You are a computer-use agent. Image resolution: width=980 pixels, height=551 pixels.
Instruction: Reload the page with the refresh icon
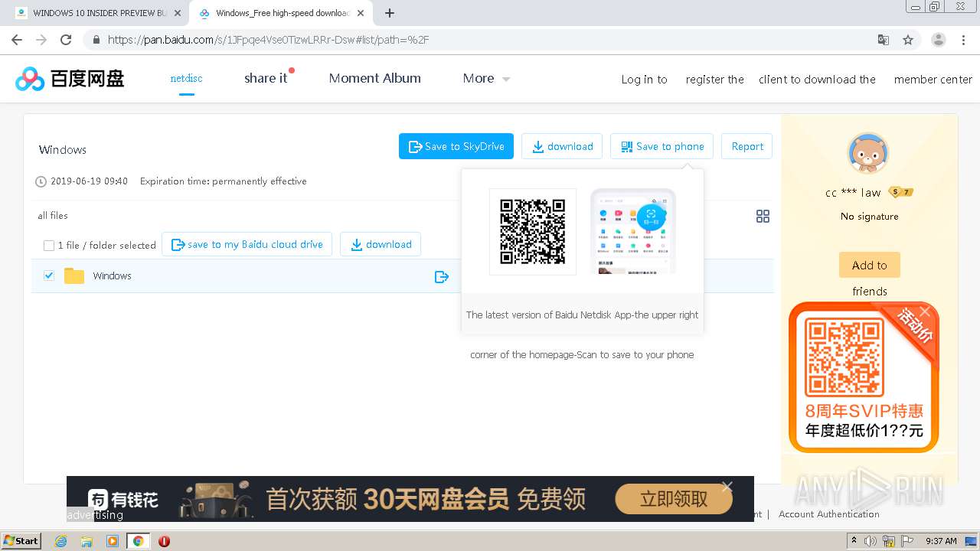[x=66, y=40]
